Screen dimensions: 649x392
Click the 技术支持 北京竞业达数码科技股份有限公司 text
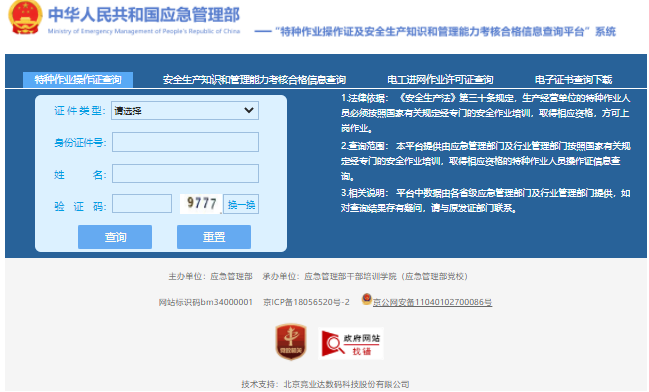click(x=325, y=384)
